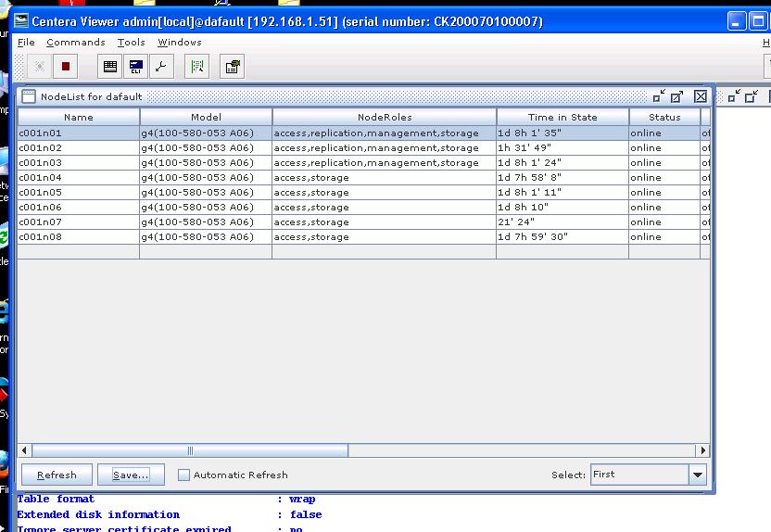Click the wrench tools toolbar icon

click(161, 67)
